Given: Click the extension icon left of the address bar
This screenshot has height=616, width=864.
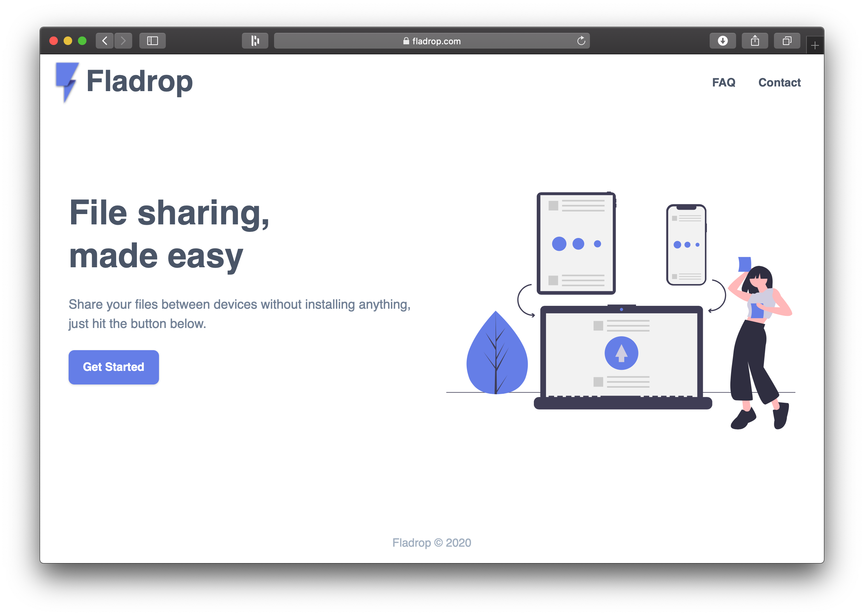Looking at the screenshot, I should click(255, 41).
